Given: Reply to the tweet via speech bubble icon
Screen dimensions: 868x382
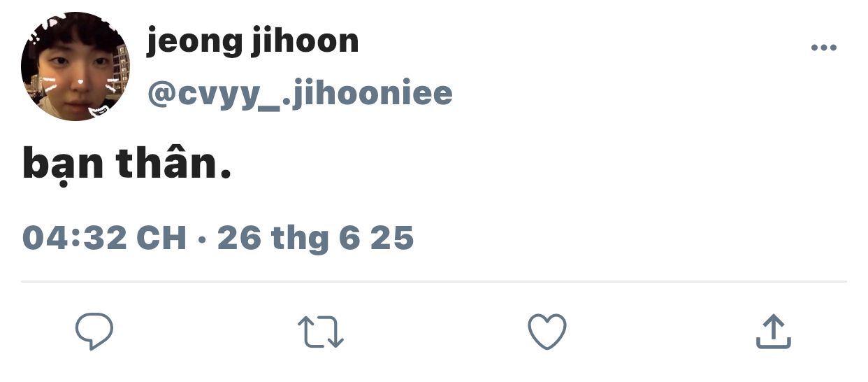Looking at the screenshot, I should pos(94,332).
